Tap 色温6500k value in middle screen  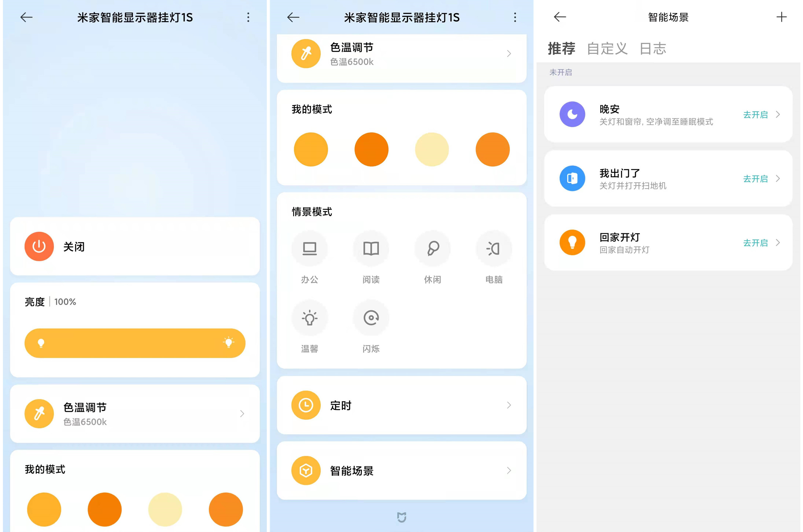pyautogui.click(x=352, y=62)
